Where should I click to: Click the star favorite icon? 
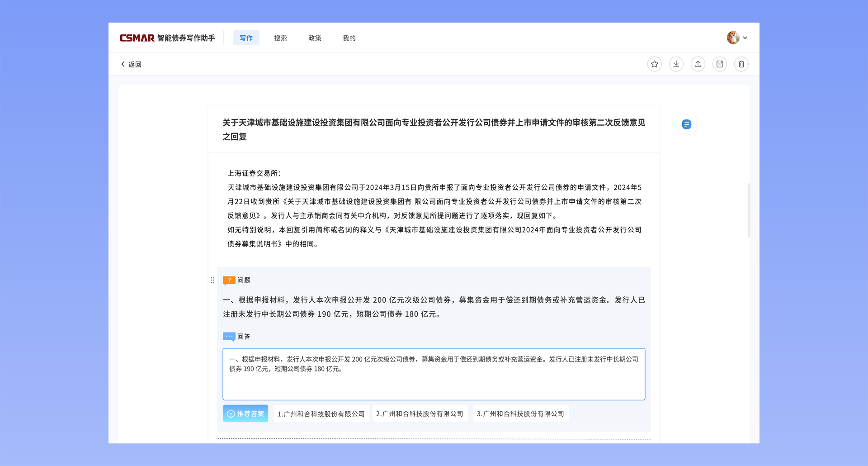pyautogui.click(x=654, y=64)
